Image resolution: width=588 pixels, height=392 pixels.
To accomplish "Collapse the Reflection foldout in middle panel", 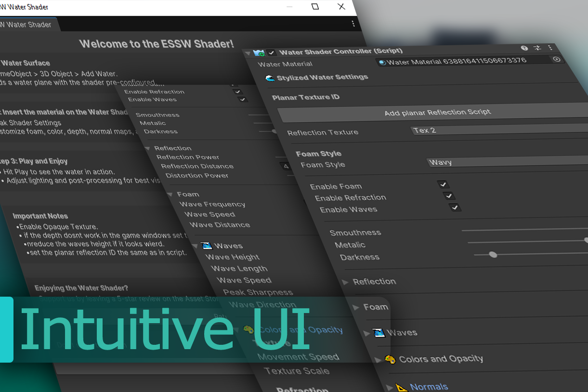I will (x=147, y=148).
